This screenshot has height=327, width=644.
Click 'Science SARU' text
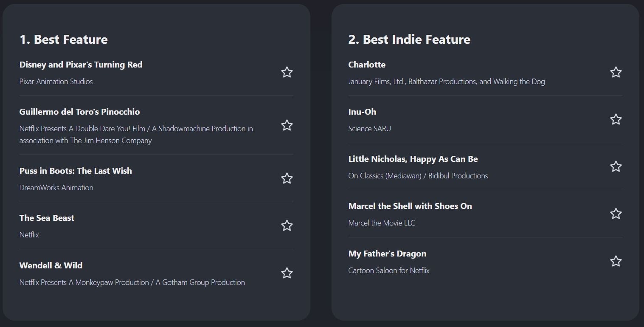point(370,129)
